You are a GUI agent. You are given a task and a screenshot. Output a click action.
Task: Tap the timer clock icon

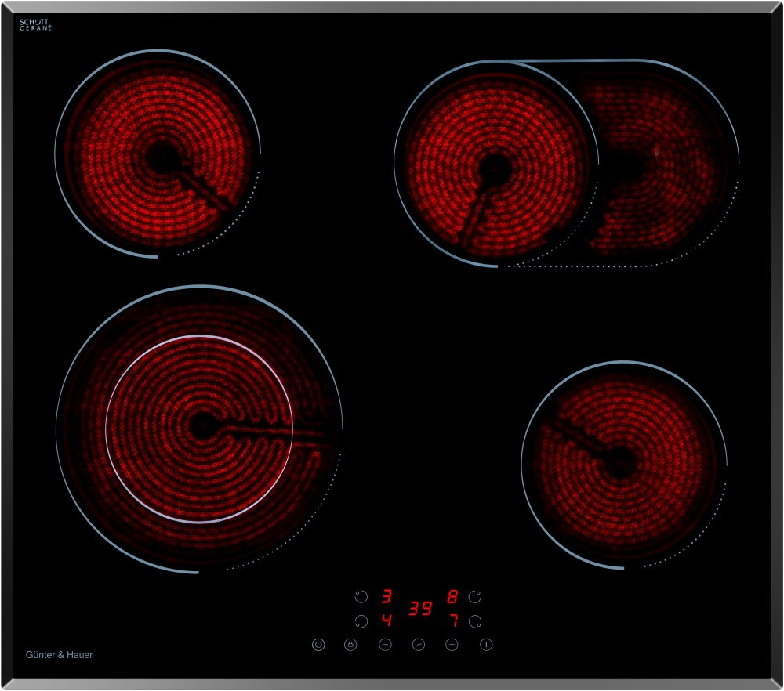pyautogui.click(x=418, y=645)
